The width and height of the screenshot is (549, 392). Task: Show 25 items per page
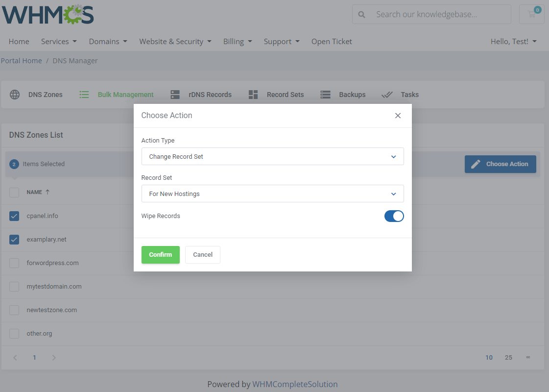pos(508,358)
